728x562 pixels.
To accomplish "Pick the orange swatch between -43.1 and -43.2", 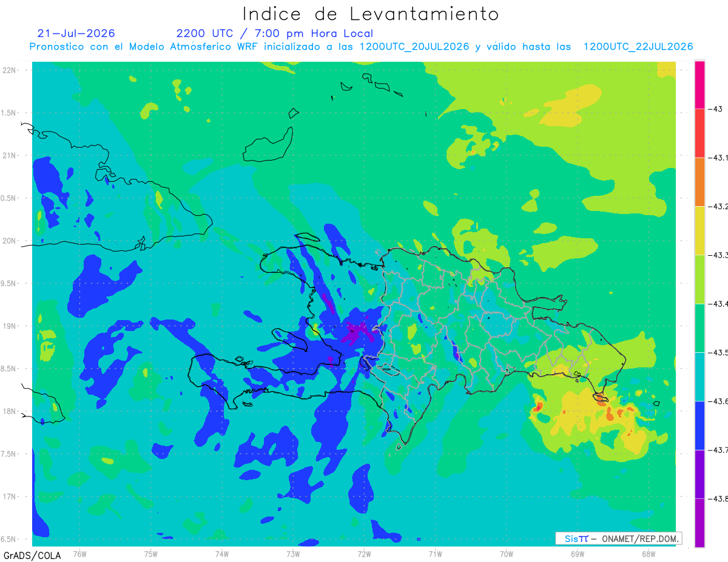I will pos(699,182).
